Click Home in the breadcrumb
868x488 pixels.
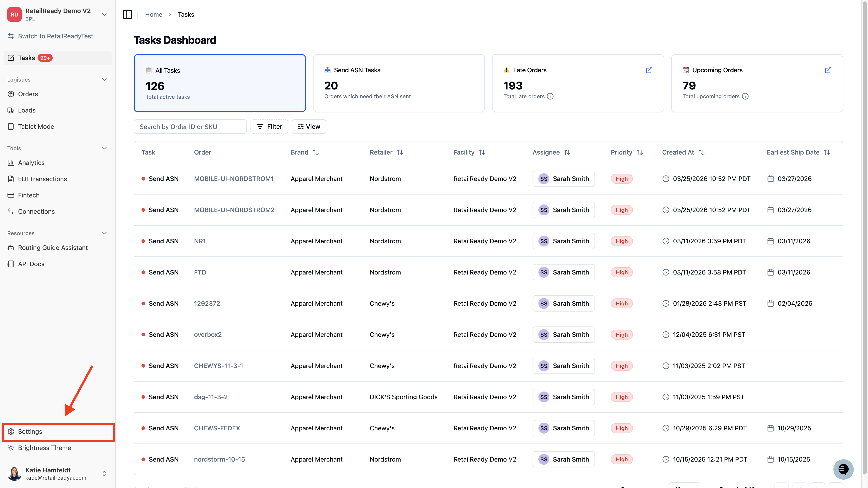[x=153, y=14]
